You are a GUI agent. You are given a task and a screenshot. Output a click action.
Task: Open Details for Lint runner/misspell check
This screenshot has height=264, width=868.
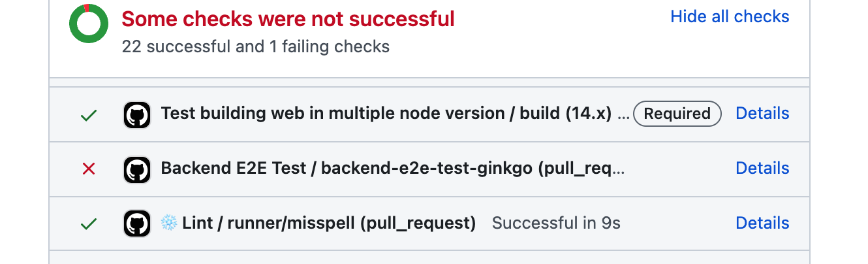pyautogui.click(x=762, y=223)
